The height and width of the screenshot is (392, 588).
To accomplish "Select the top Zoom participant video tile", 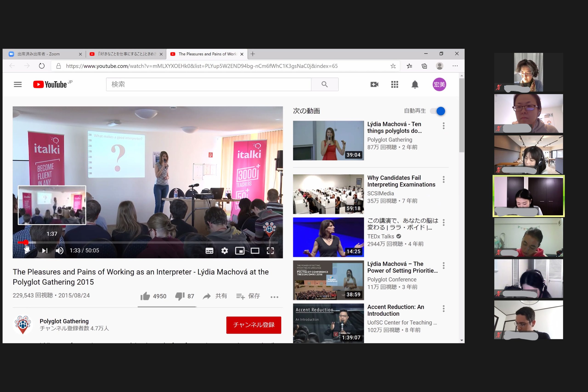I will (529, 72).
